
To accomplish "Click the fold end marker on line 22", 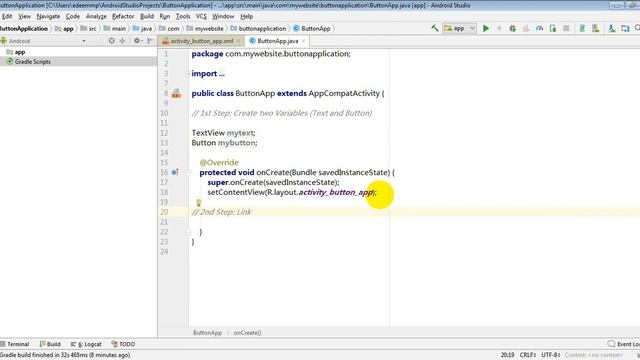I will coord(188,232).
